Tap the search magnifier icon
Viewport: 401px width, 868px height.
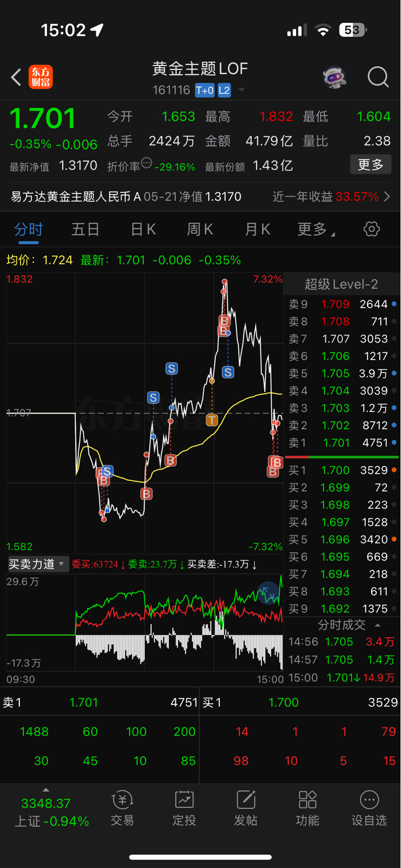[x=378, y=77]
